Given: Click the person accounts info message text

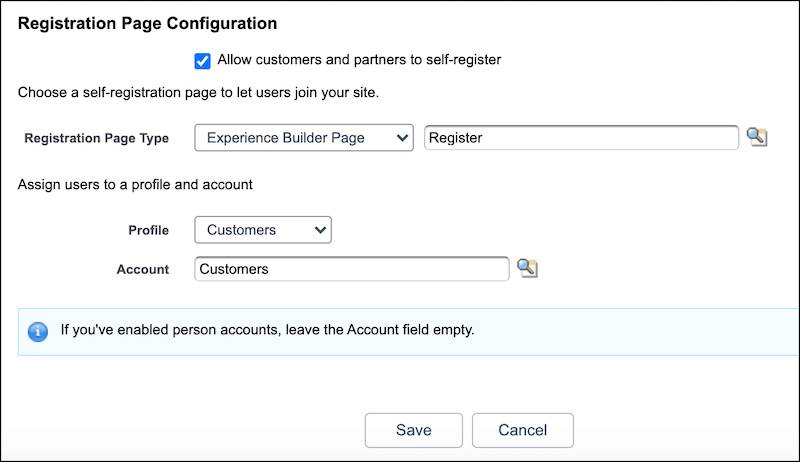Looking at the screenshot, I should coord(267,329).
